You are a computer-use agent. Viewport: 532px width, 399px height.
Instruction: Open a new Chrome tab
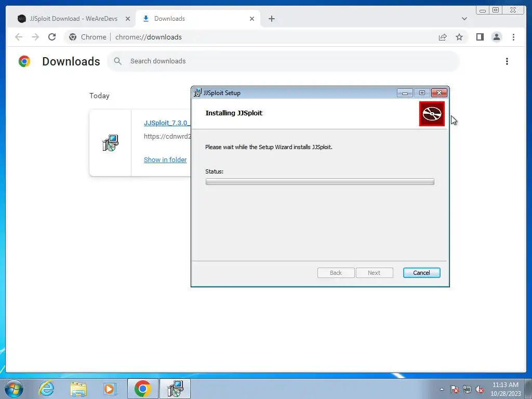click(x=271, y=19)
